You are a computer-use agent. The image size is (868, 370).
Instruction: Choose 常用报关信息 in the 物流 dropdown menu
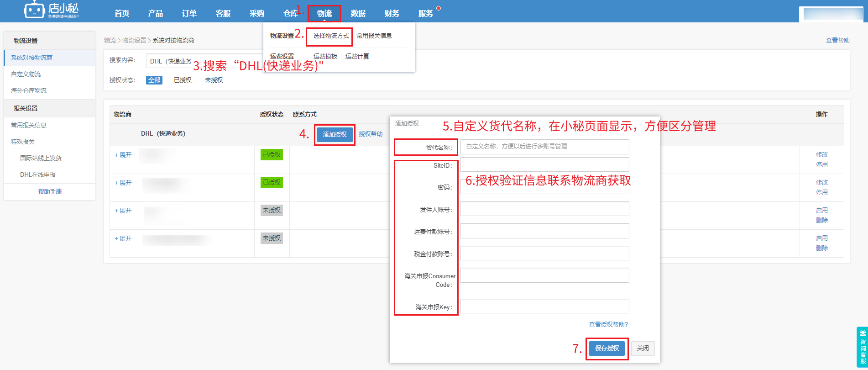click(374, 36)
